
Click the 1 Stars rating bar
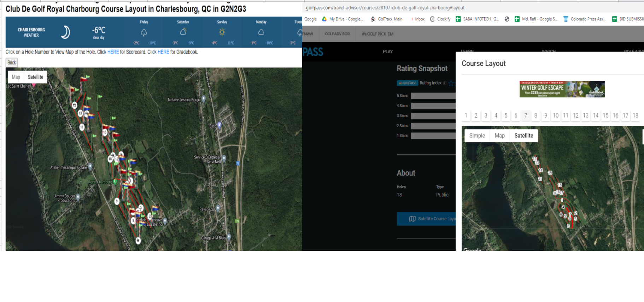(x=433, y=136)
